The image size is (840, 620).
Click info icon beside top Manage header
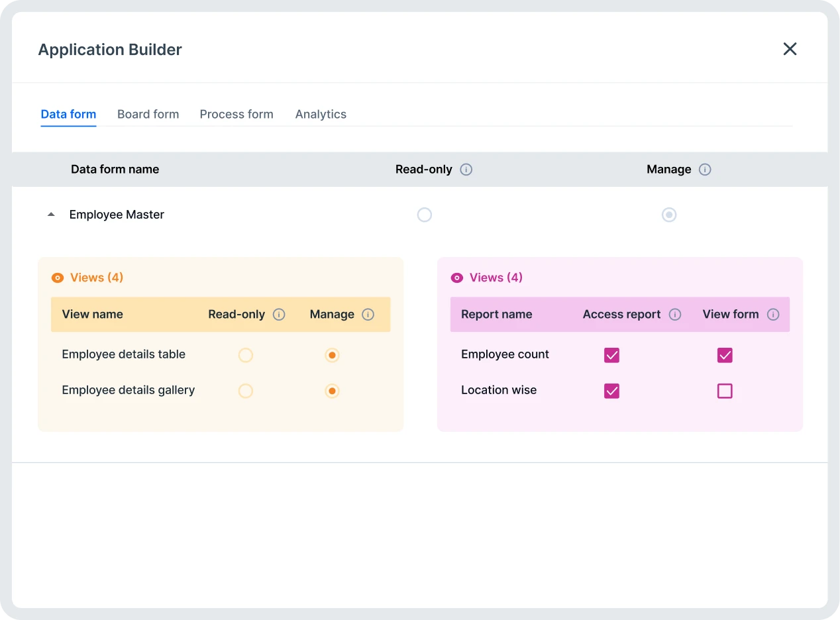(705, 170)
